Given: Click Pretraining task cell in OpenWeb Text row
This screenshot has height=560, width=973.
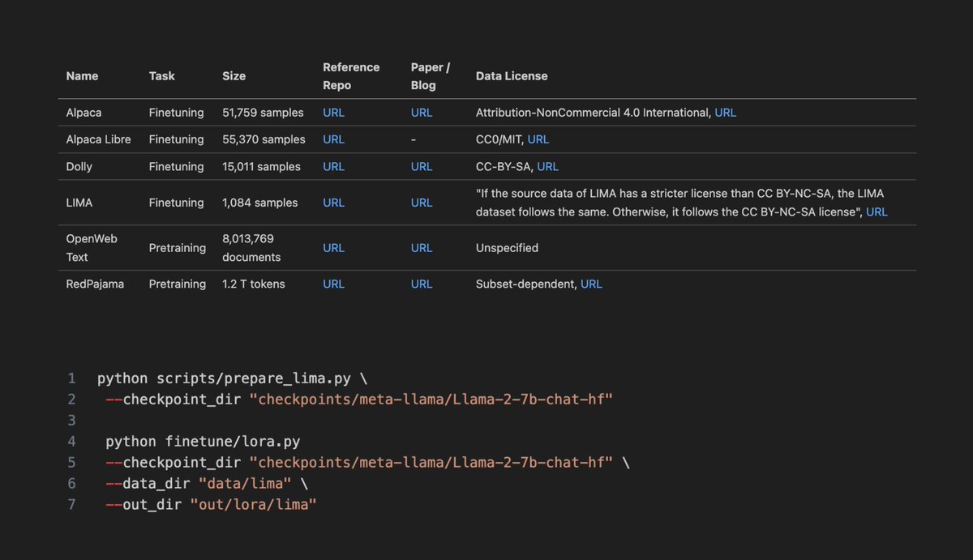Looking at the screenshot, I should click(x=178, y=248).
